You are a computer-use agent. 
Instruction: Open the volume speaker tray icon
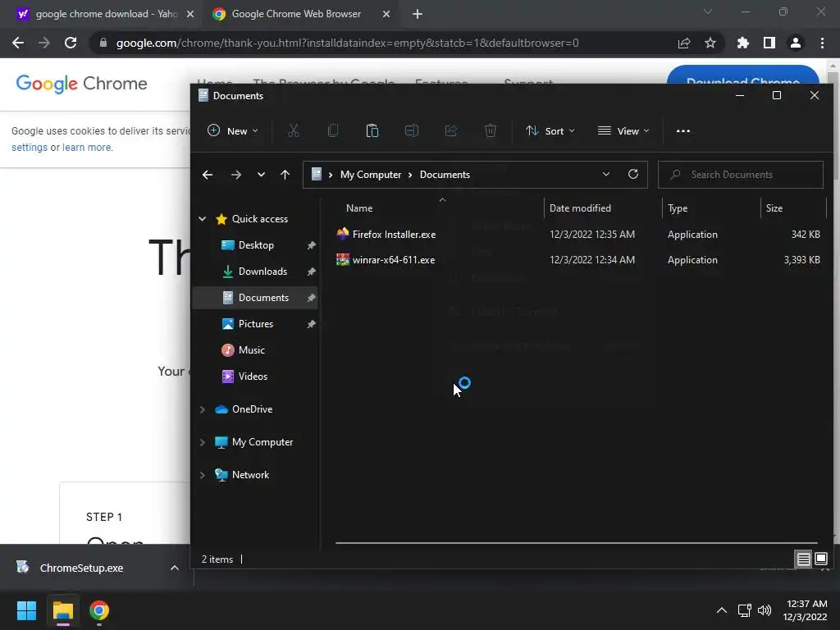(765, 610)
